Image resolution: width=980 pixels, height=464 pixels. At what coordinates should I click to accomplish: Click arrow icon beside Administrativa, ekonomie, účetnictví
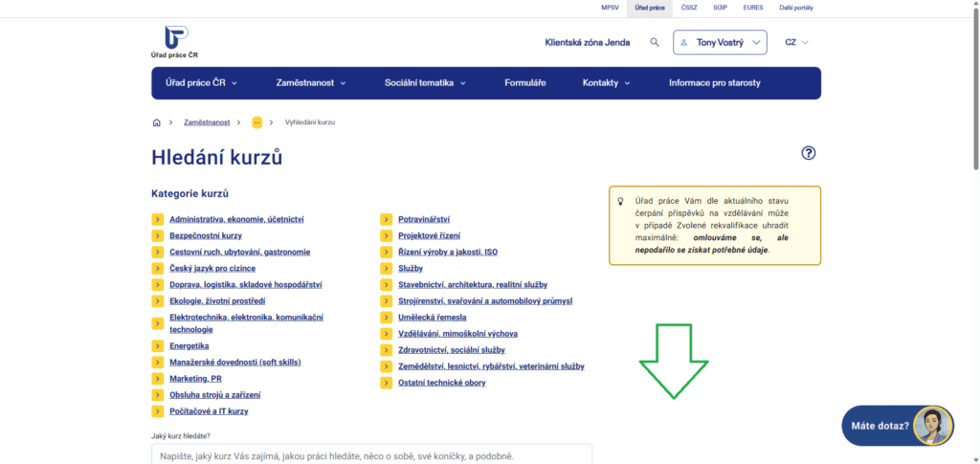[158, 219]
